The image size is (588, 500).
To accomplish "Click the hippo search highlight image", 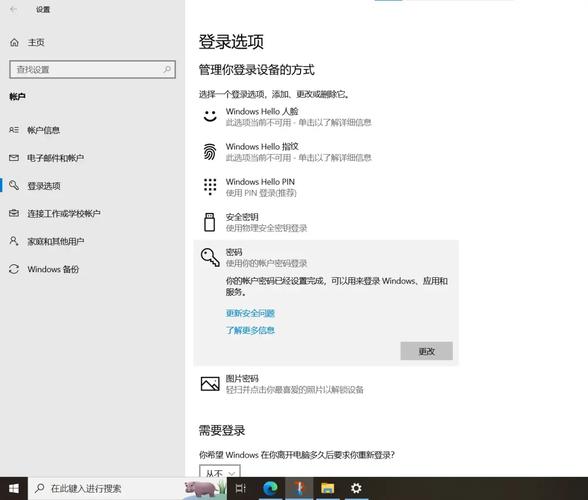I will (205, 488).
